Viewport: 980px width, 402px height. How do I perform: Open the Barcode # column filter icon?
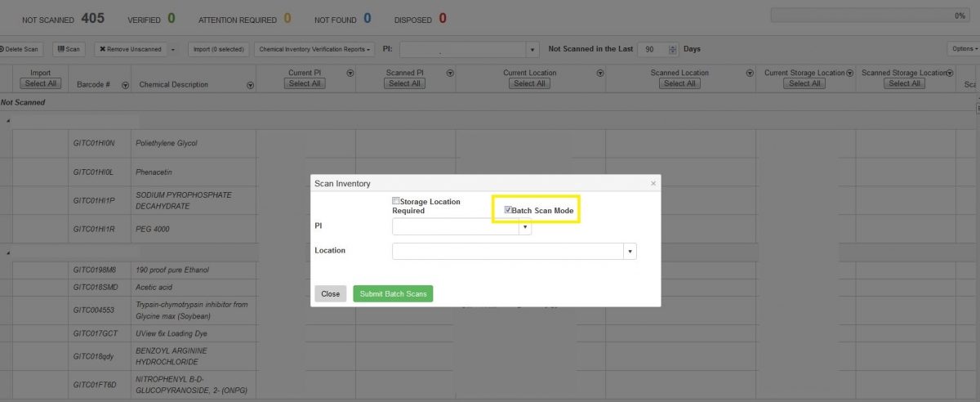tap(125, 85)
